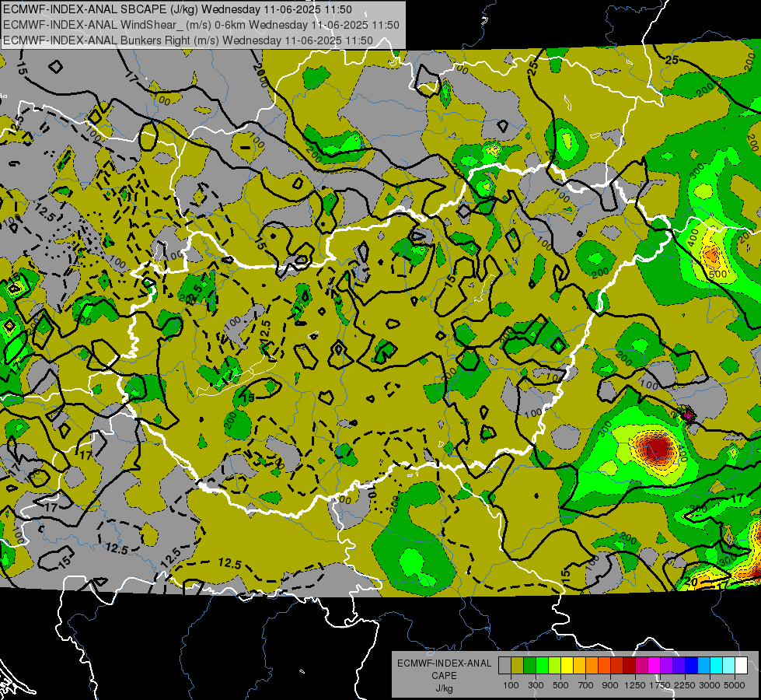Image resolution: width=761 pixels, height=700 pixels.
Task: Click the legend value 300
Action: click(536, 685)
